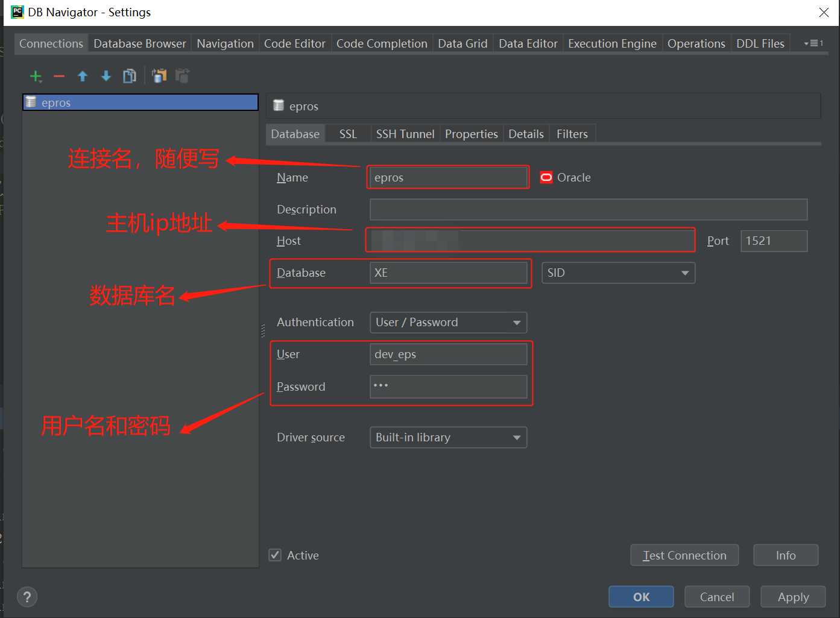Open the Code Editor tab
Viewport: 840px width, 618px height.
pos(295,43)
